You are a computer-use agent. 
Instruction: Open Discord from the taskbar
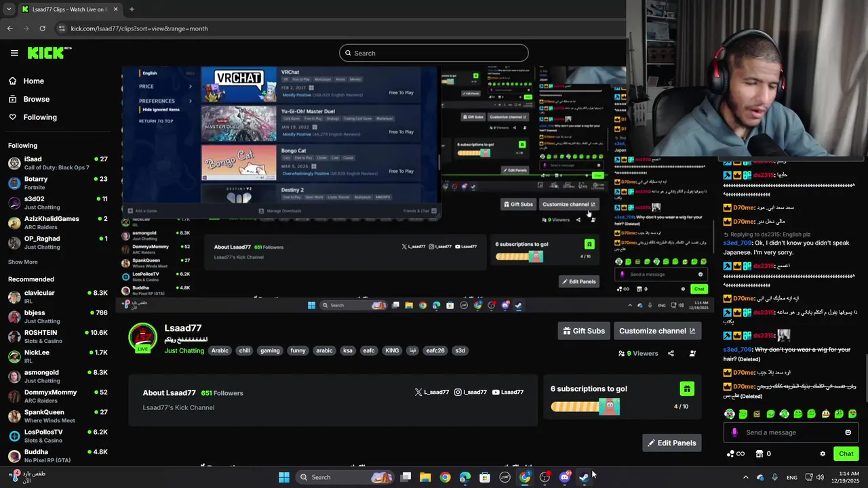(x=565, y=477)
